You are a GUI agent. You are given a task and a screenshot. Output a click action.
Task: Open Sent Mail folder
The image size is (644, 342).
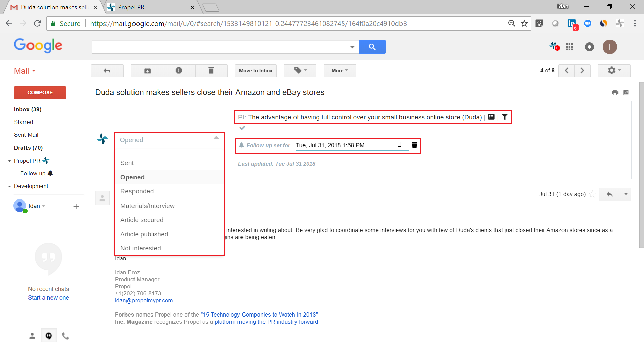pyautogui.click(x=26, y=135)
